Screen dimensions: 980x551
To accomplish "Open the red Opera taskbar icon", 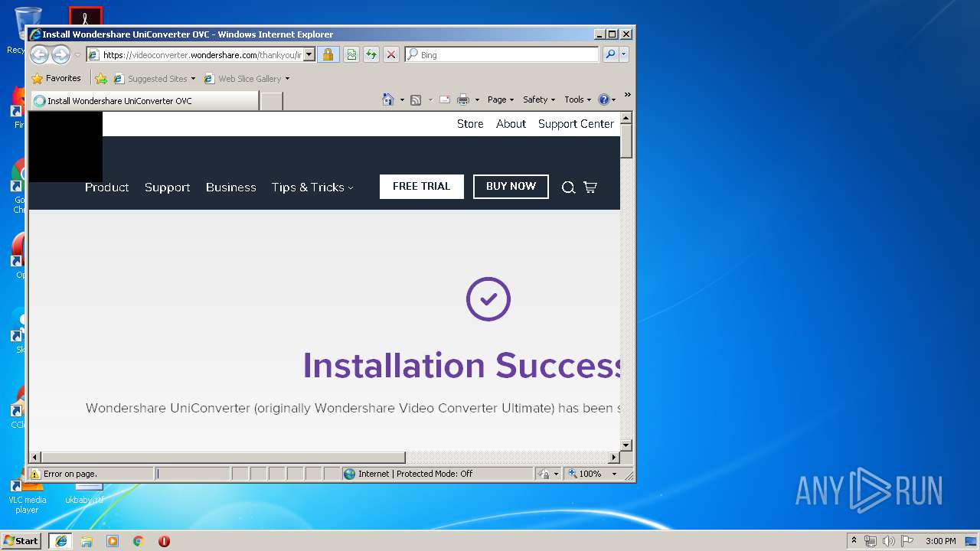I will pos(164,541).
